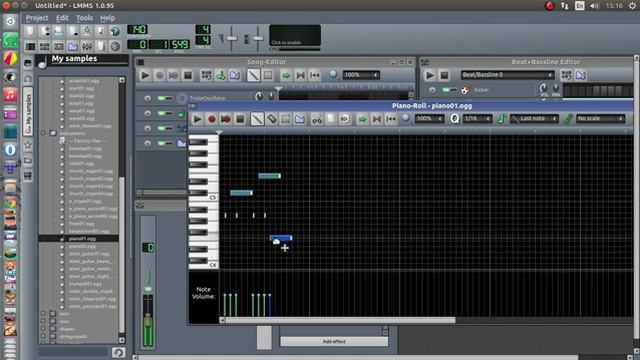Show the Beat+Bassline Editor via toolbar icon
This screenshot has width=640, height=360.
point(44,47)
